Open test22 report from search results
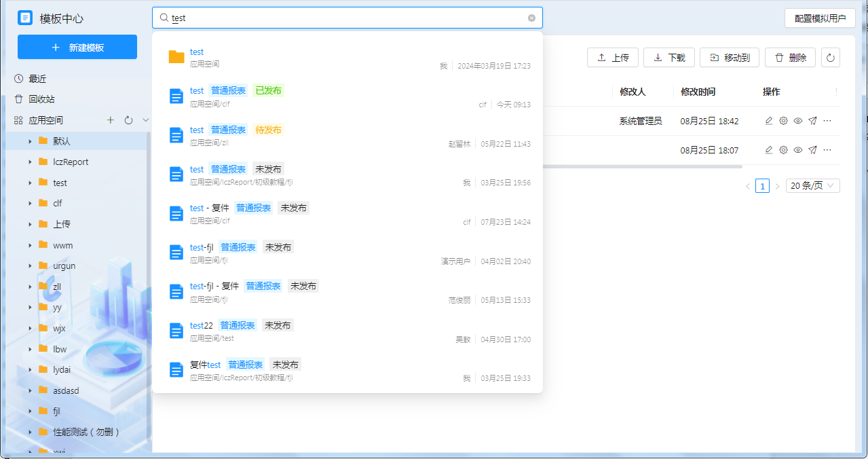 (x=202, y=326)
